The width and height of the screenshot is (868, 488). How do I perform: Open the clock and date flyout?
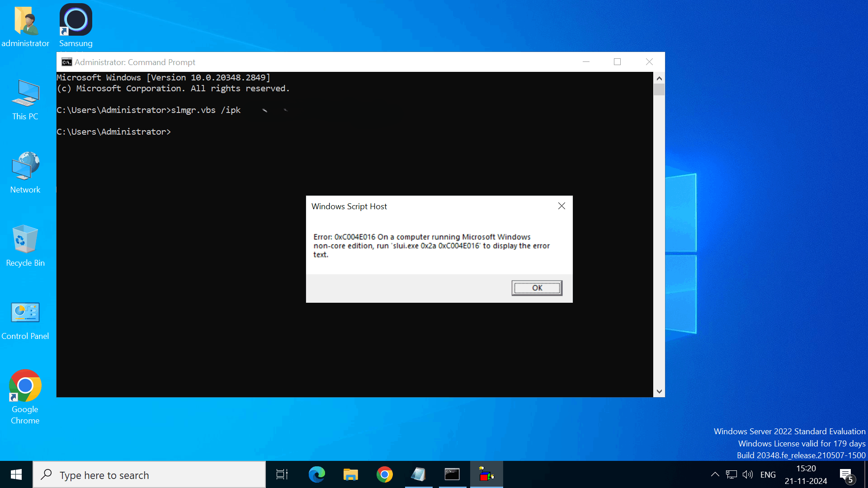pos(806,474)
